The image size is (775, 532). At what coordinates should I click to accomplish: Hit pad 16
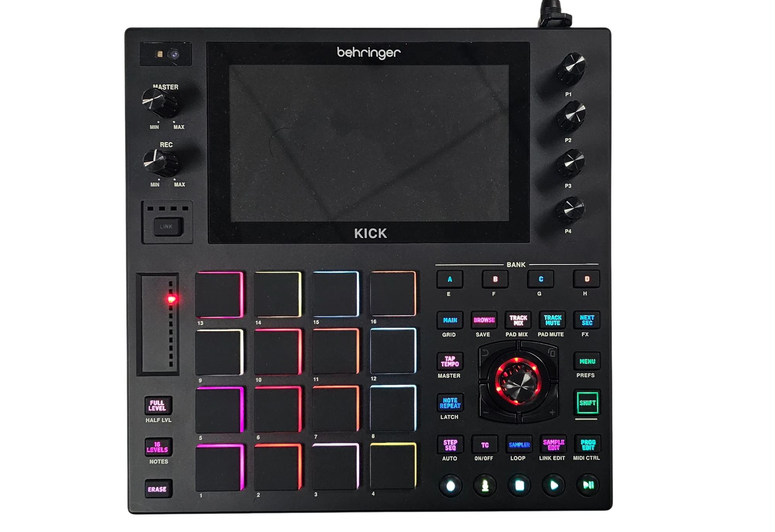(393, 293)
